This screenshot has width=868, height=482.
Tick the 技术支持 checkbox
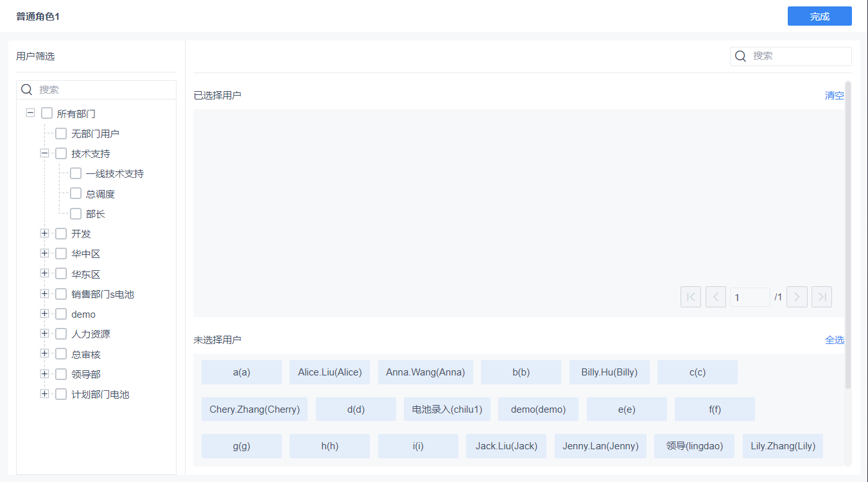[61, 153]
